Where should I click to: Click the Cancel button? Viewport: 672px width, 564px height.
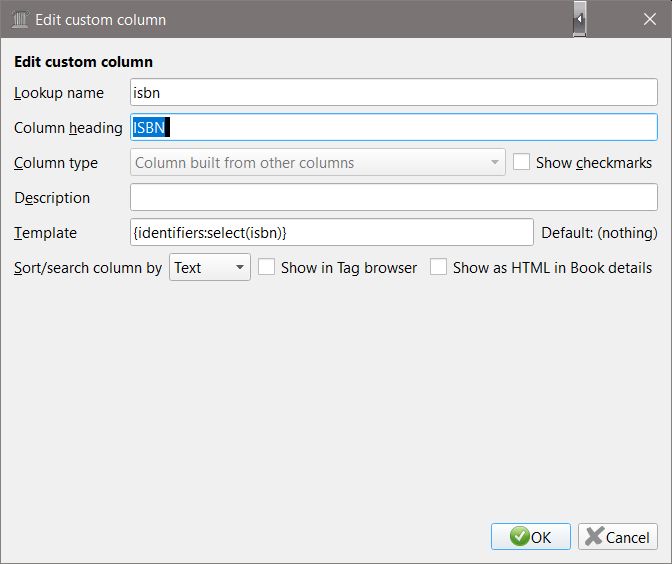pyautogui.click(x=618, y=537)
